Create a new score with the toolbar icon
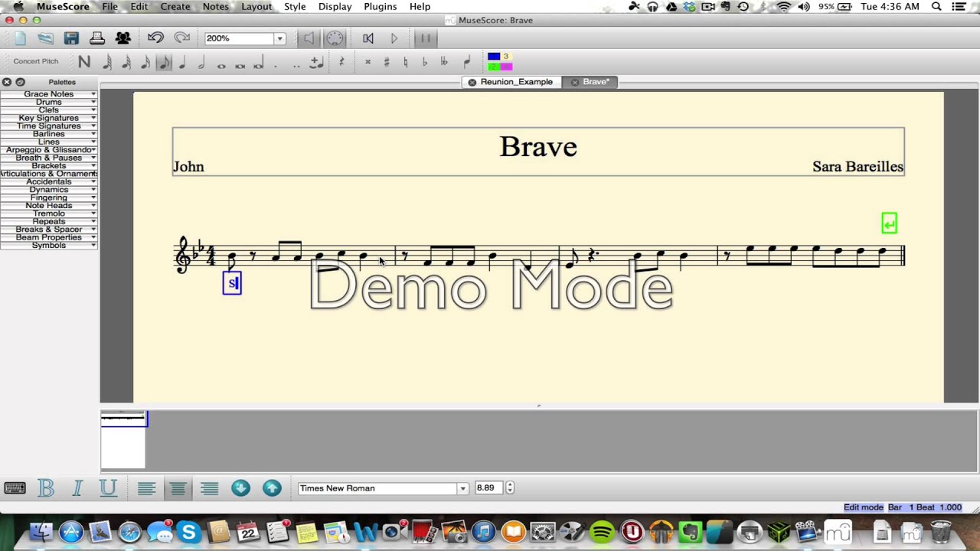This screenshot has height=551, width=980. [20, 38]
